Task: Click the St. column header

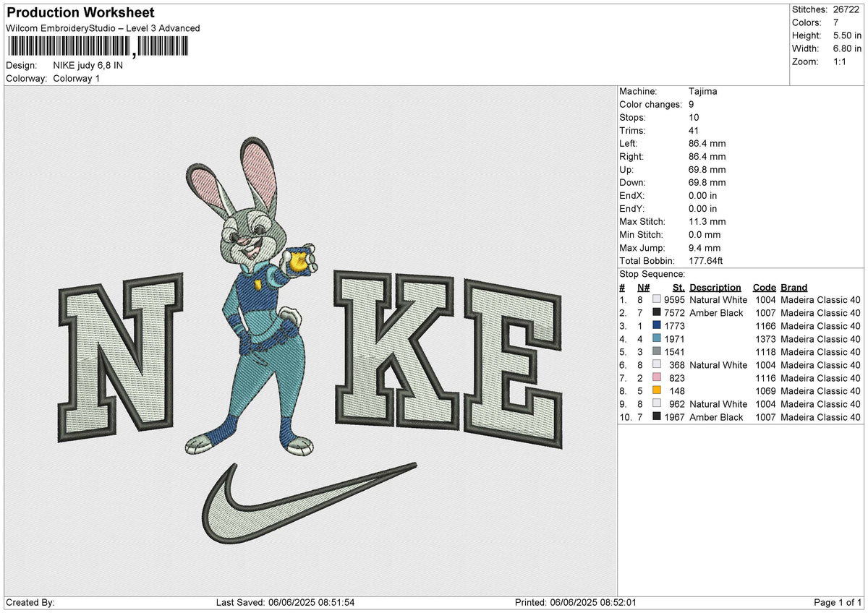Action: pos(678,288)
